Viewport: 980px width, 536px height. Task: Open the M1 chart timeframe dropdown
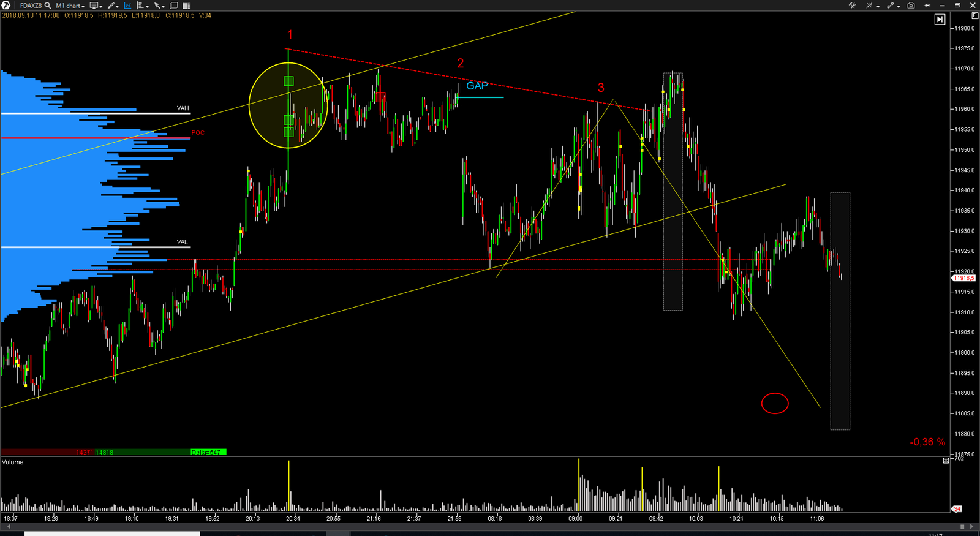(x=70, y=6)
